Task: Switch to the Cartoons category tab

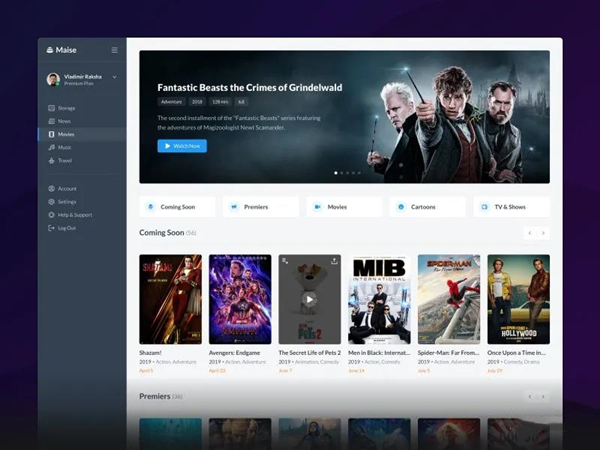Action: point(428,207)
